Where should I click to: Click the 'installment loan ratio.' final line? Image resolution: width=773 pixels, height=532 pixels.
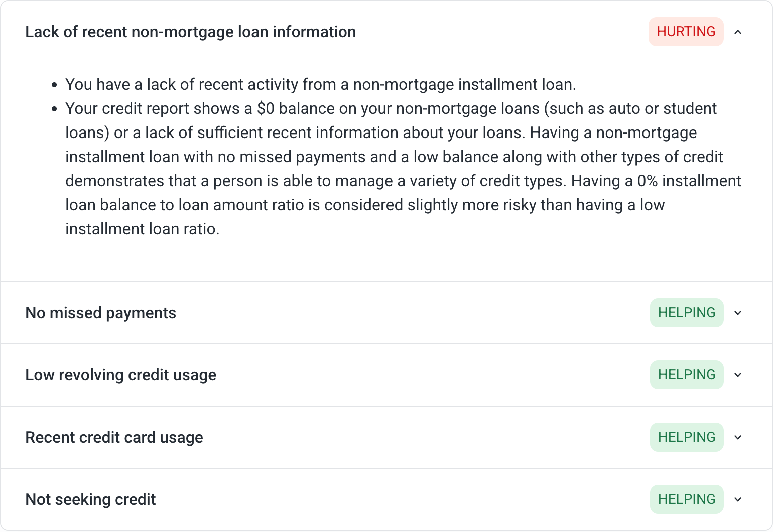(142, 229)
